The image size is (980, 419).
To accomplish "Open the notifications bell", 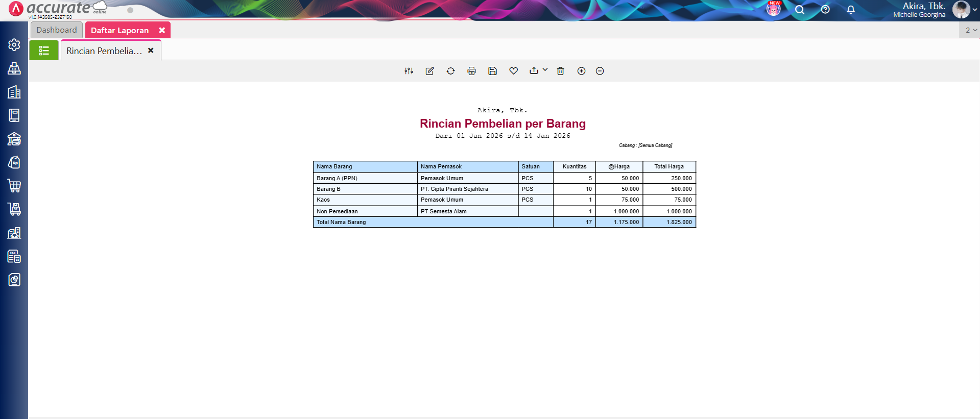I will [x=850, y=10].
